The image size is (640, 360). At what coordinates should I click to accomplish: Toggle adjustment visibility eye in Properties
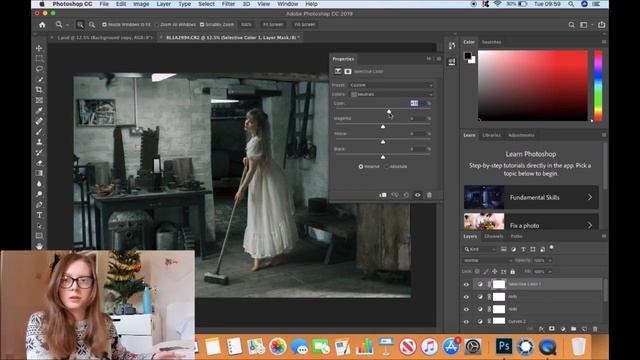418,195
